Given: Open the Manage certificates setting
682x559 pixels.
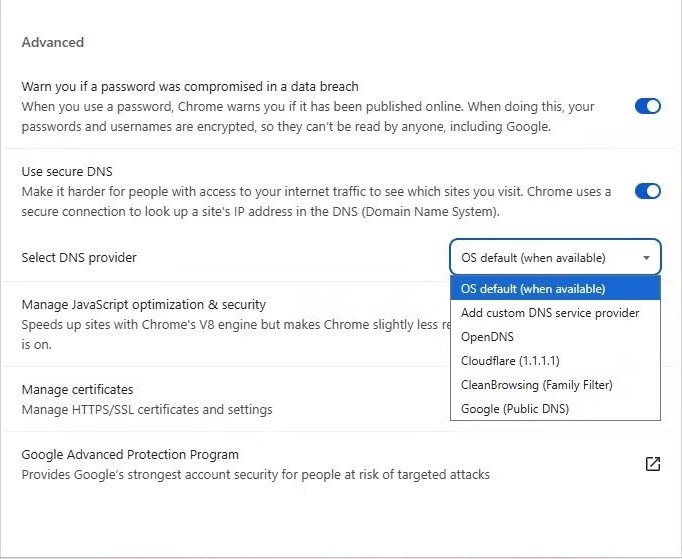Looking at the screenshot, I should click(x=77, y=389).
